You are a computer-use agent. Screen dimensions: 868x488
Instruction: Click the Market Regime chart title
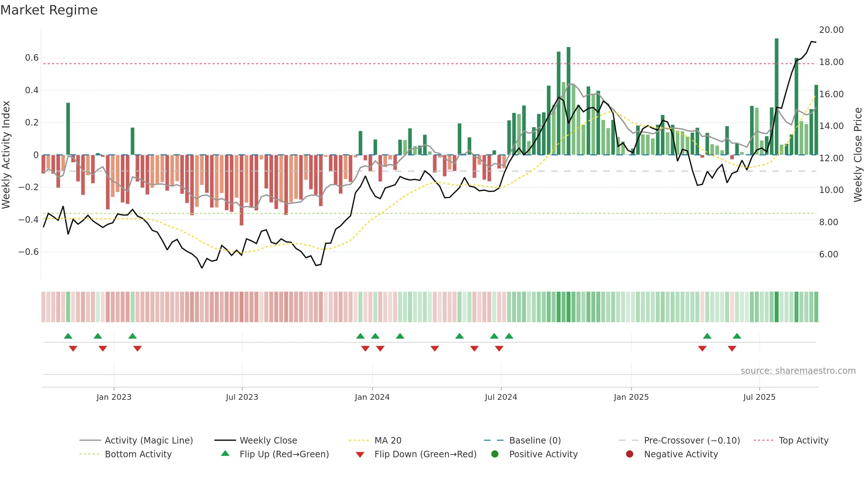tap(49, 10)
